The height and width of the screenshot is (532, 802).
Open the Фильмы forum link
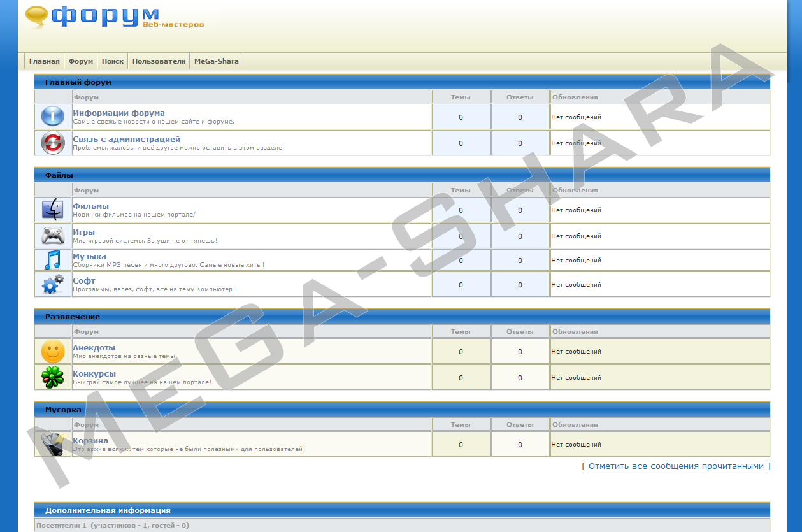click(90, 206)
